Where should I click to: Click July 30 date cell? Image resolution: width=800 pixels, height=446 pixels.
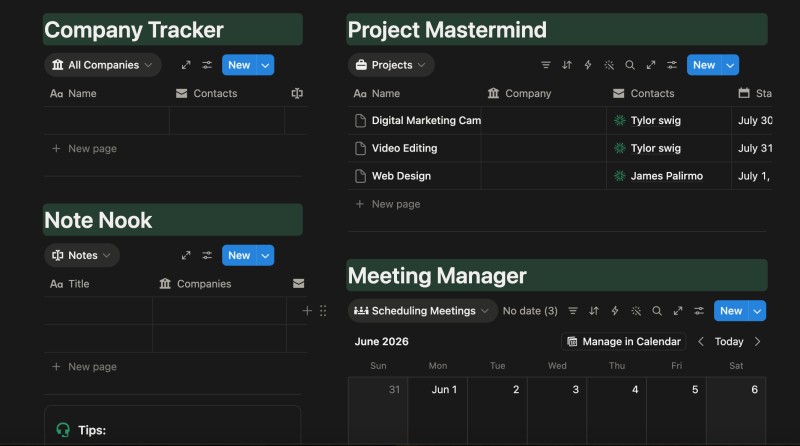pyautogui.click(x=752, y=120)
